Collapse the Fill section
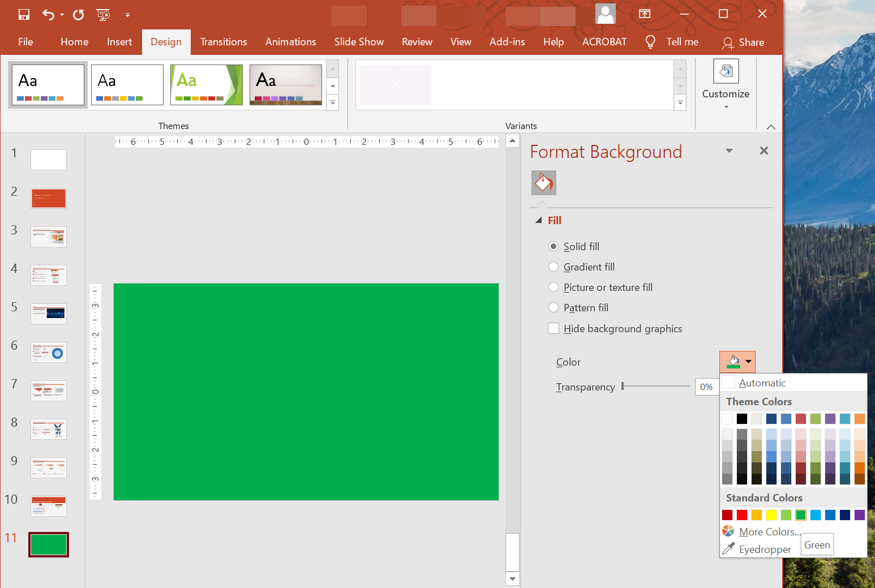 click(x=538, y=220)
